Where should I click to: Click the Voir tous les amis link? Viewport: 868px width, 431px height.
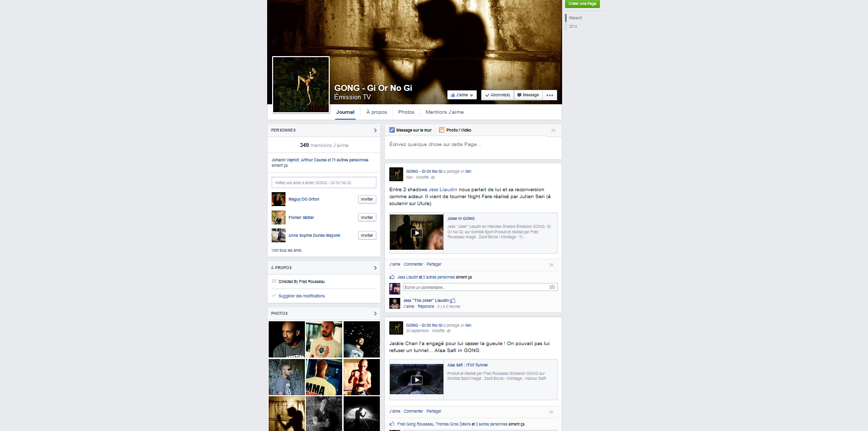(x=287, y=251)
